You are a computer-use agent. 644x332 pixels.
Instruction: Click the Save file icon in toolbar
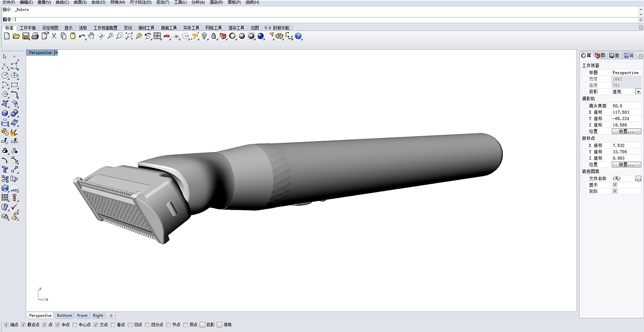(x=26, y=36)
